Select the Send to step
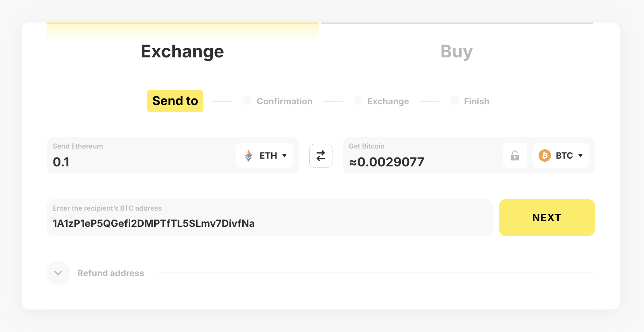The image size is (644, 332). pyautogui.click(x=175, y=101)
